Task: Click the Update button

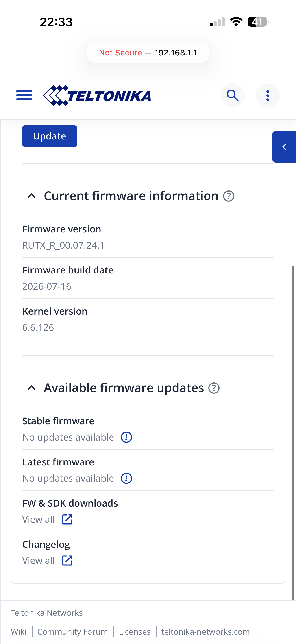Action: [50, 136]
